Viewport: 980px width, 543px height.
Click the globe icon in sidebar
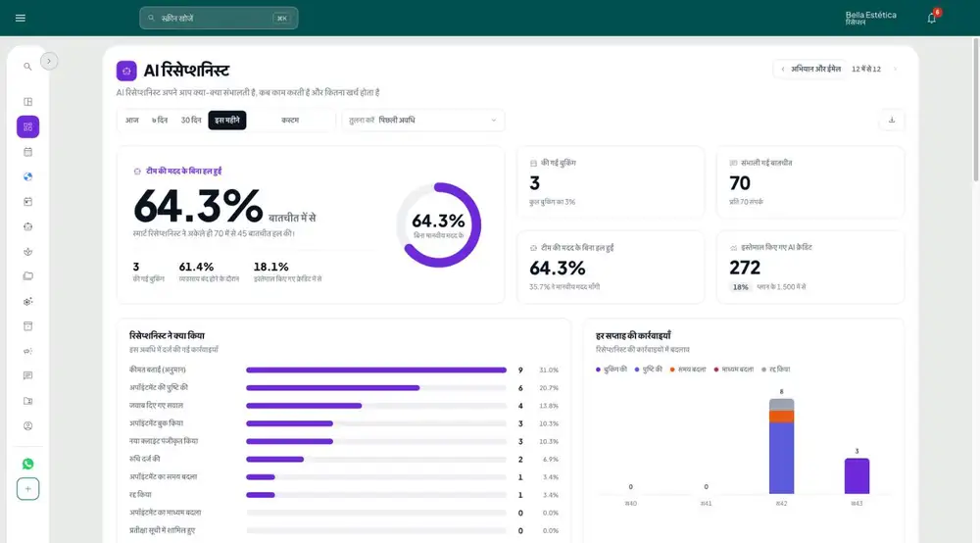27,176
